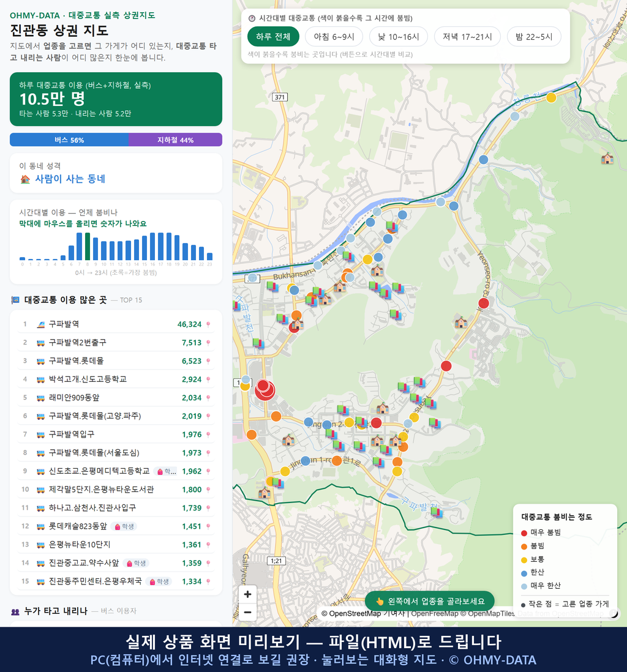Click the train icon beside 구파발역
The height and width of the screenshot is (672, 627).
[41, 324]
